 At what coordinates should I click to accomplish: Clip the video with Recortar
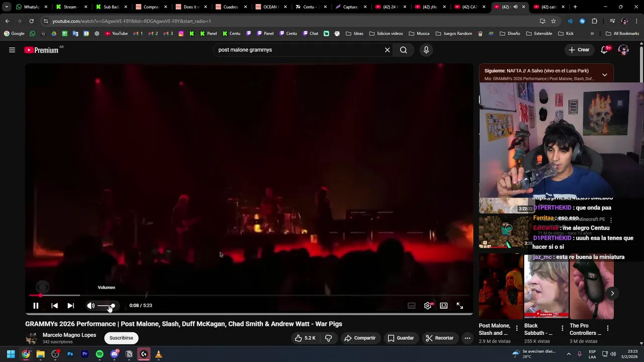440,338
